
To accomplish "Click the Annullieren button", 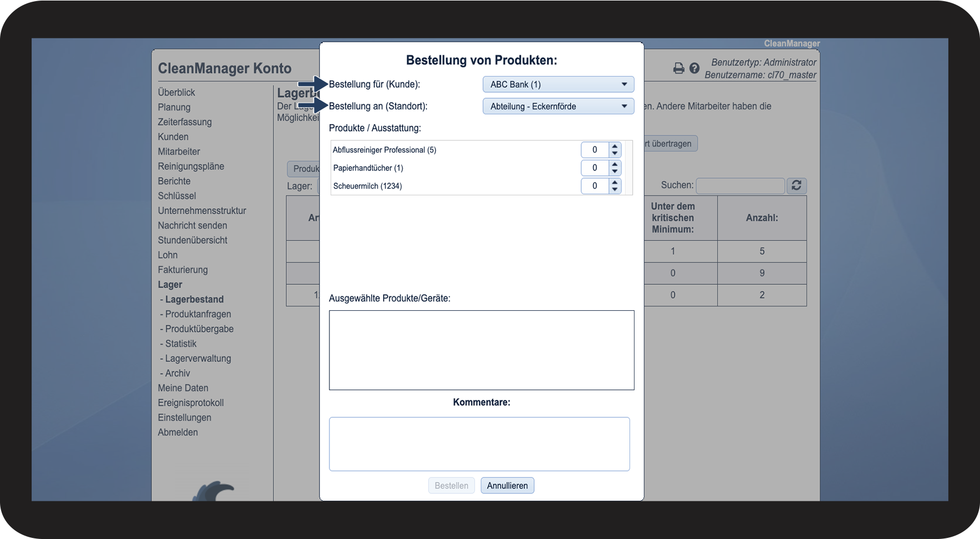I will click(507, 486).
